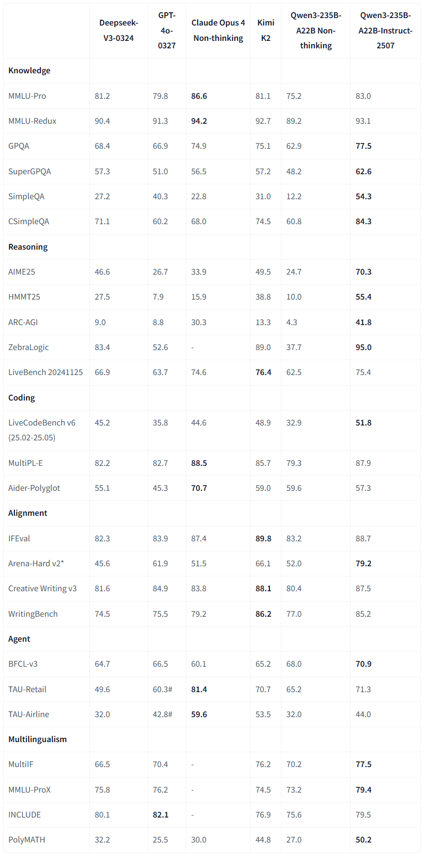Image resolution: width=425 pixels, height=868 pixels.
Task: Select the PolyMATH row label
Action: pos(27,840)
